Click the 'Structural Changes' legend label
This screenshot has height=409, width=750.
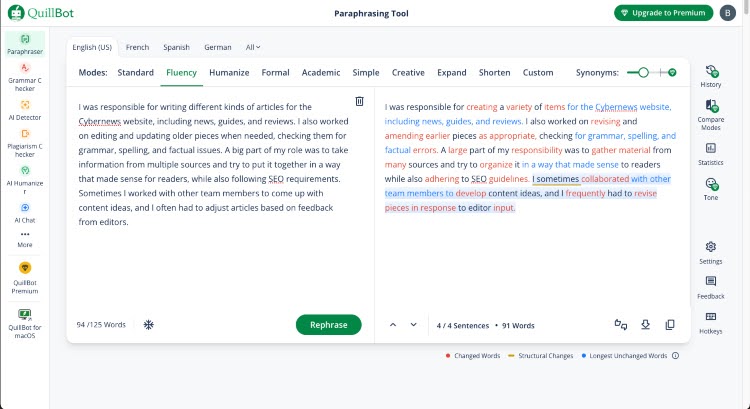546,356
